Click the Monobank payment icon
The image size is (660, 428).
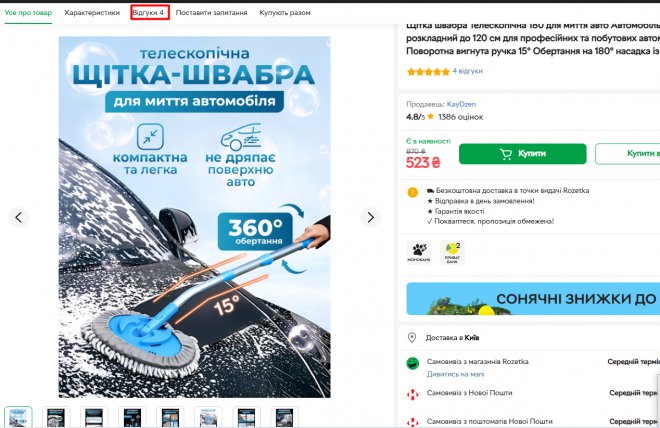419,252
